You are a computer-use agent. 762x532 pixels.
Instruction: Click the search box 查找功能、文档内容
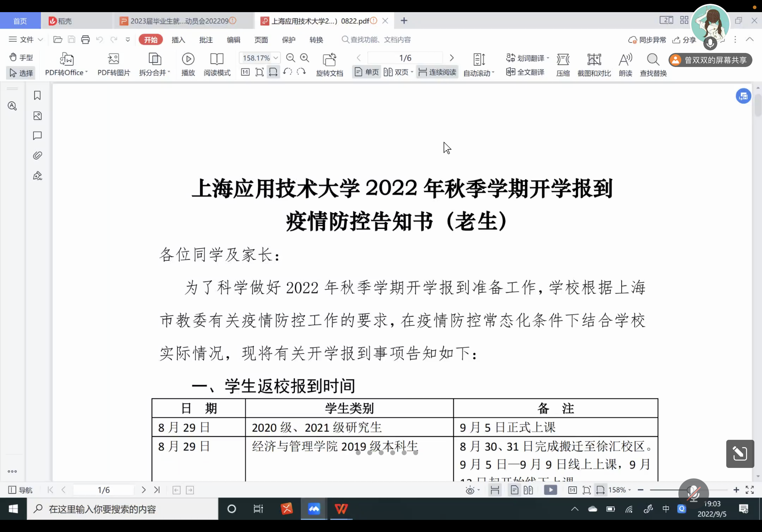[x=377, y=40]
